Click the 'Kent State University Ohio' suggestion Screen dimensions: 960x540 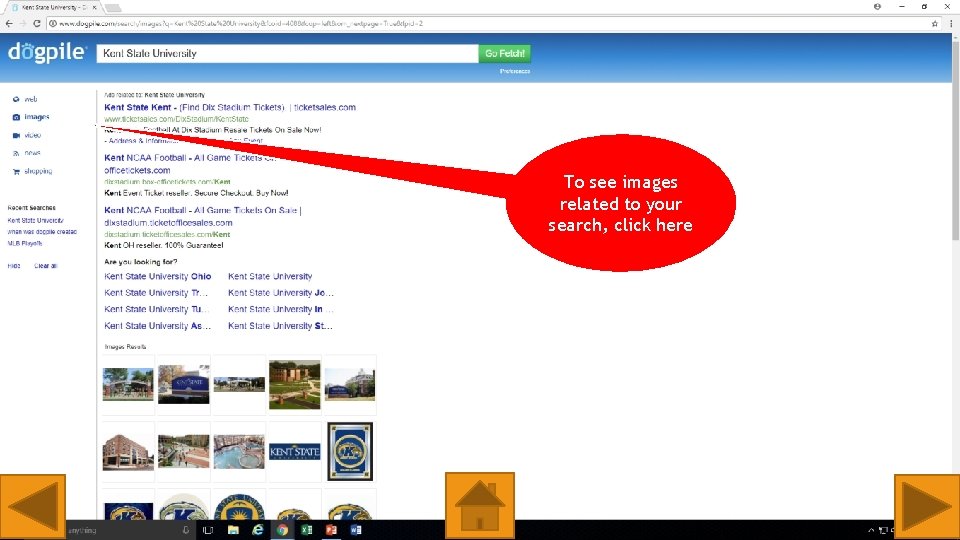point(157,276)
